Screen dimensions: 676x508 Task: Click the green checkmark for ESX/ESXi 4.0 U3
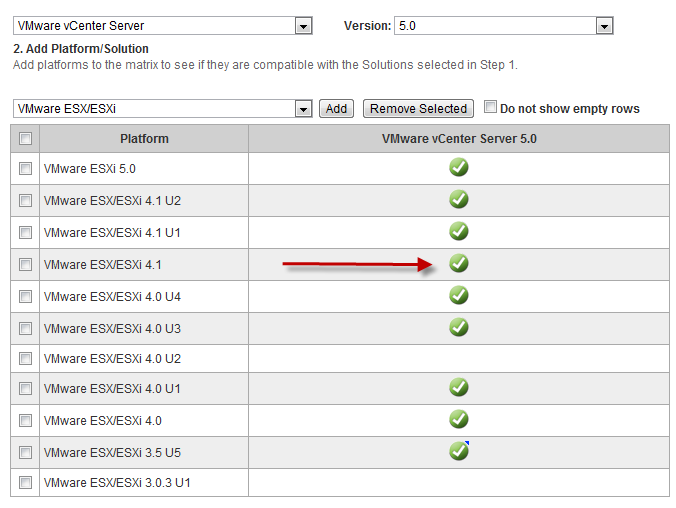click(459, 327)
